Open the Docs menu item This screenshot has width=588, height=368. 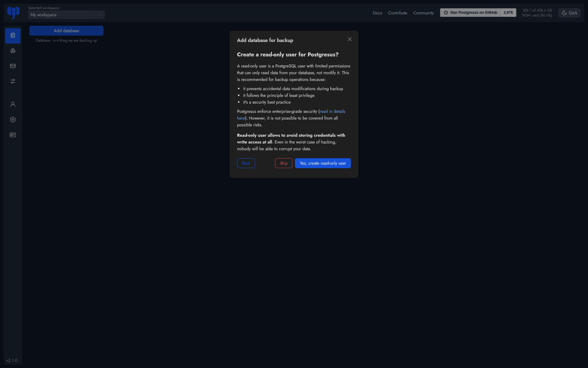tap(377, 13)
